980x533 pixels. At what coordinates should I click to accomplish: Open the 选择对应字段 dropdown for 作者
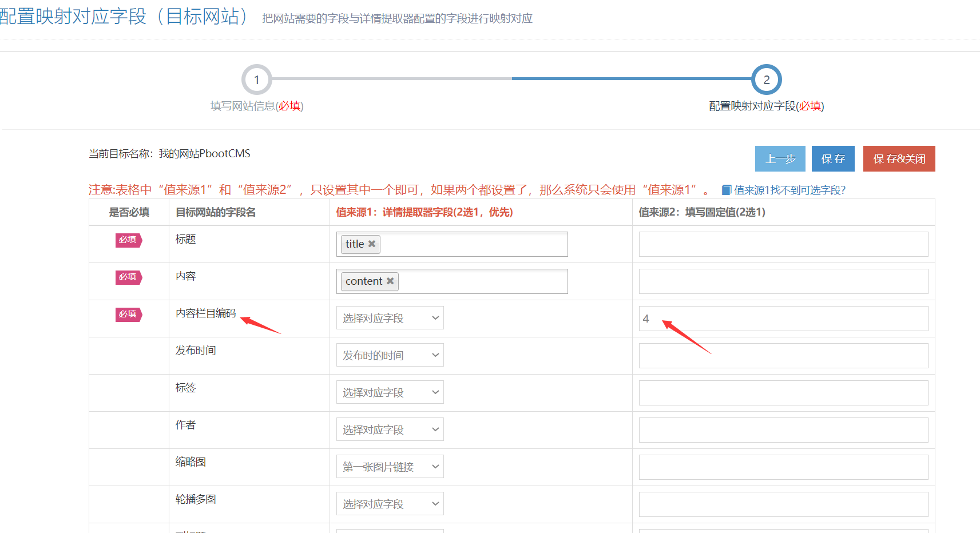pyautogui.click(x=390, y=429)
